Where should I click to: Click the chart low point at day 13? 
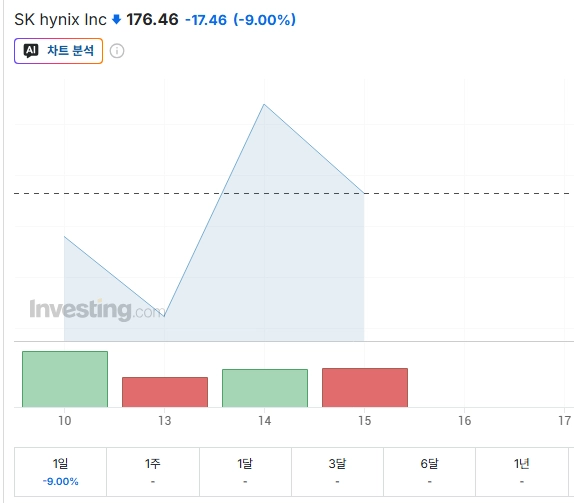(165, 316)
